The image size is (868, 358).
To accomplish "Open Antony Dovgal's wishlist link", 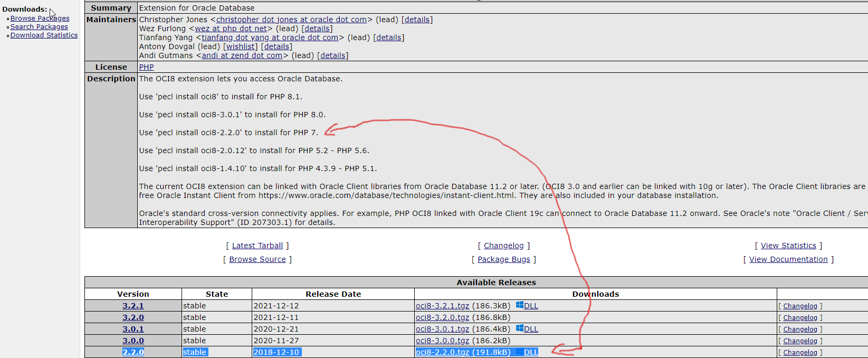I will coord(242,46).
